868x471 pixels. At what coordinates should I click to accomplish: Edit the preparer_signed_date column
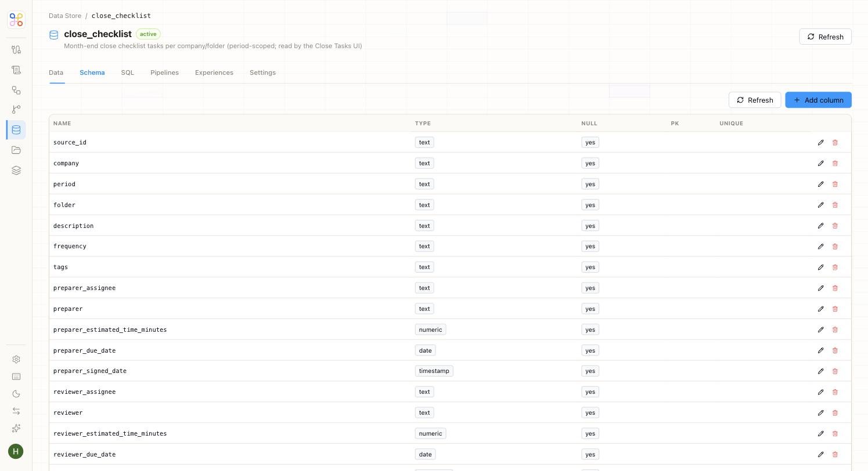tap(820, 371)
